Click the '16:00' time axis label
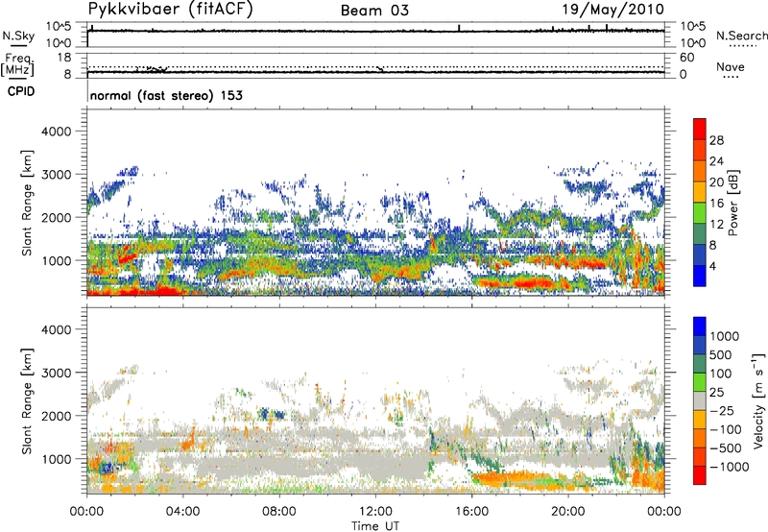 point(472,512)
